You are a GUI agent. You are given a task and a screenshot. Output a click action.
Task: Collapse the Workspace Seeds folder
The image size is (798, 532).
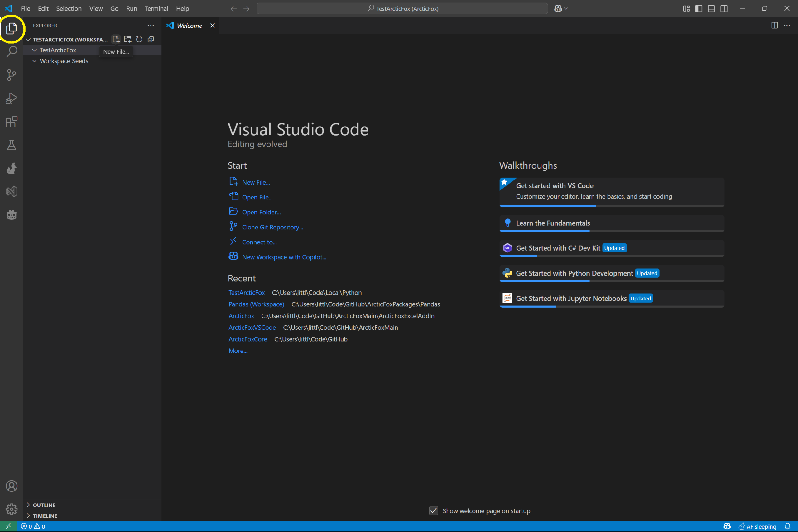tap(34, 61)
